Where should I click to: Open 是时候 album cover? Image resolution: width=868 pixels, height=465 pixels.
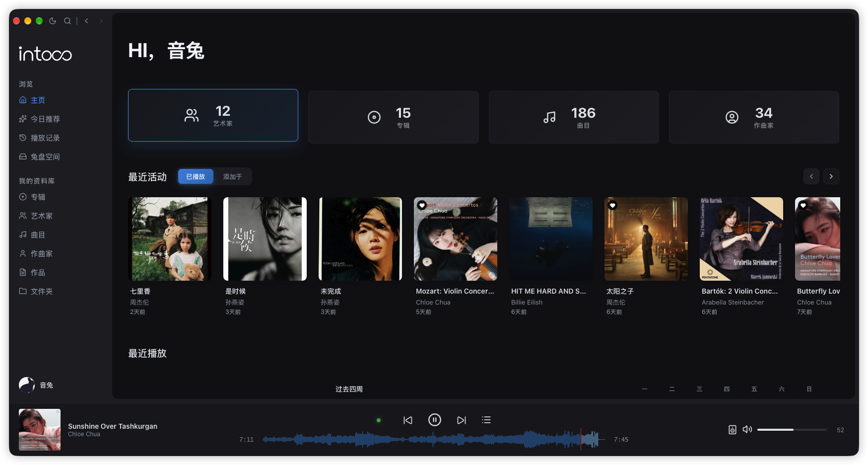pyautogui.click(x=265, y=239)
